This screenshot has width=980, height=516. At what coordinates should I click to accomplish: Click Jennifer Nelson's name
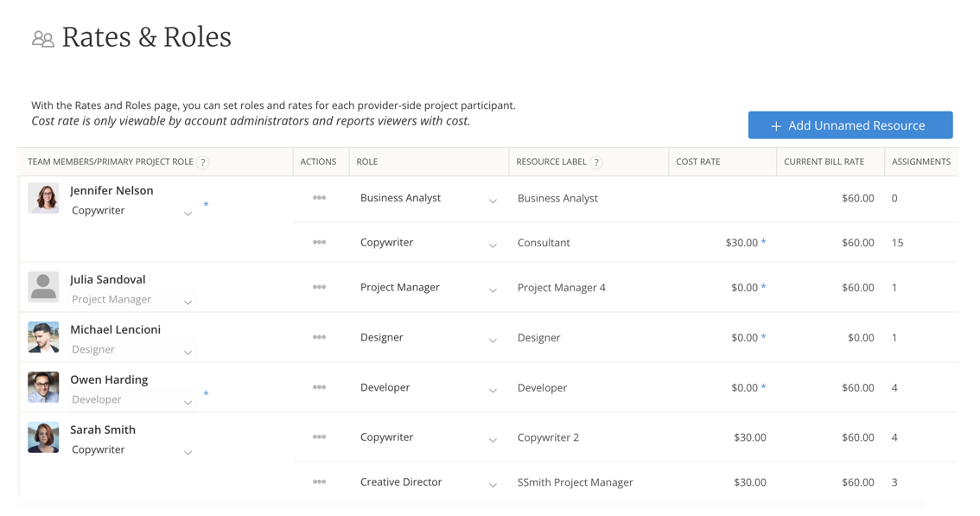pos(111,191)
